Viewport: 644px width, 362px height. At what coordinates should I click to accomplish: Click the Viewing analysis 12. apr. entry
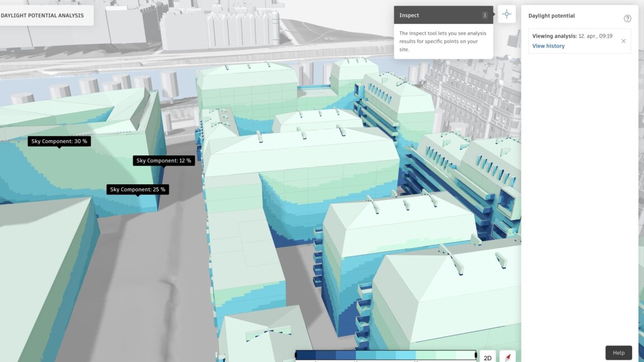point(572,36)
